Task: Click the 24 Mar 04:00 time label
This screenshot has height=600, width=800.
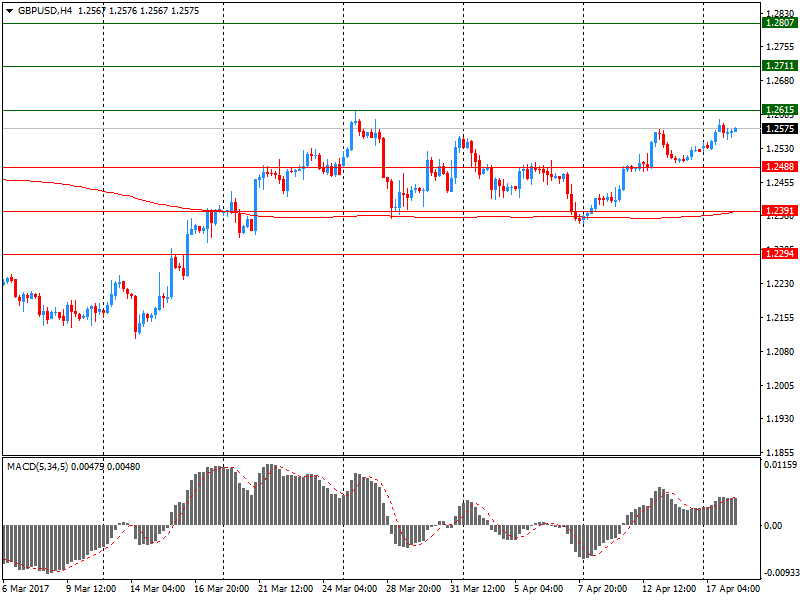Action: [x=349, y=589]
